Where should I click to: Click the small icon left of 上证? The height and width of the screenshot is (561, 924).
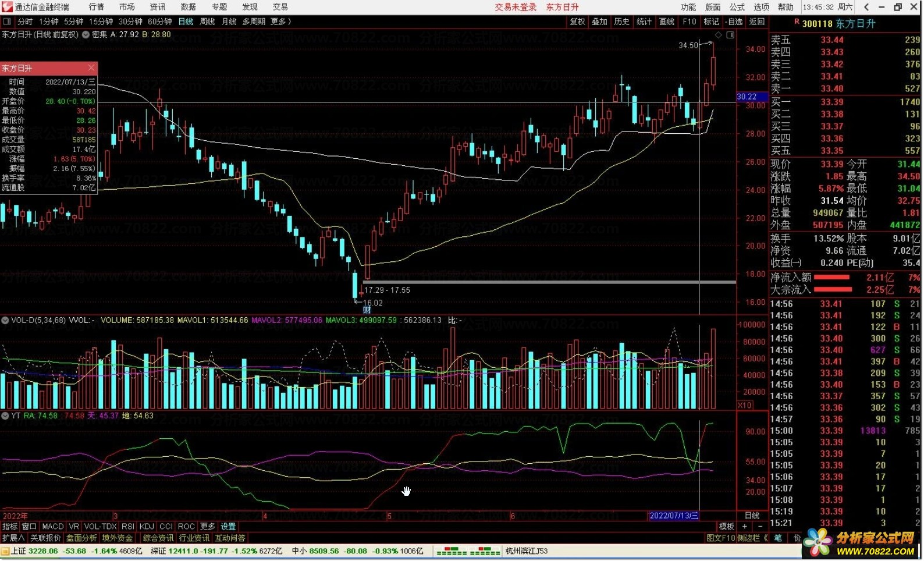[x=5, y=551]
